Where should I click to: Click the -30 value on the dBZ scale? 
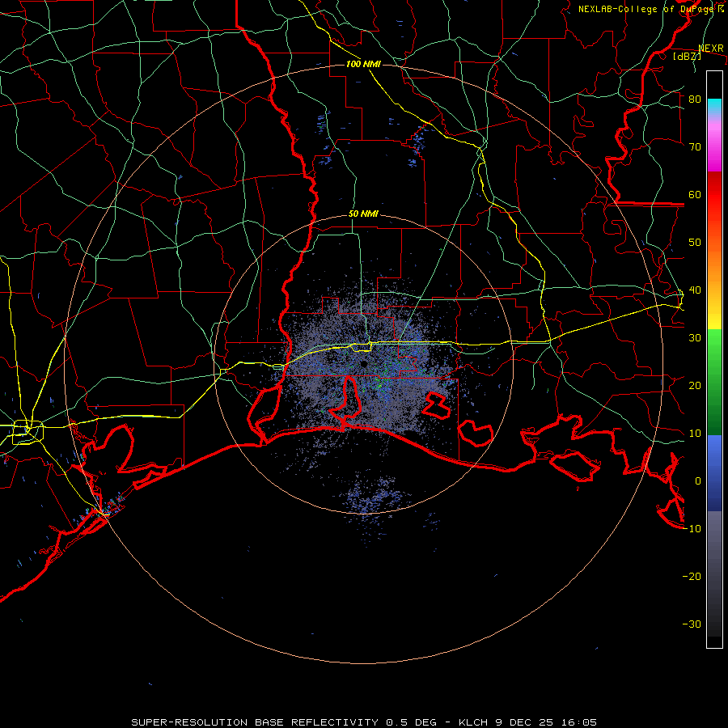692,624
